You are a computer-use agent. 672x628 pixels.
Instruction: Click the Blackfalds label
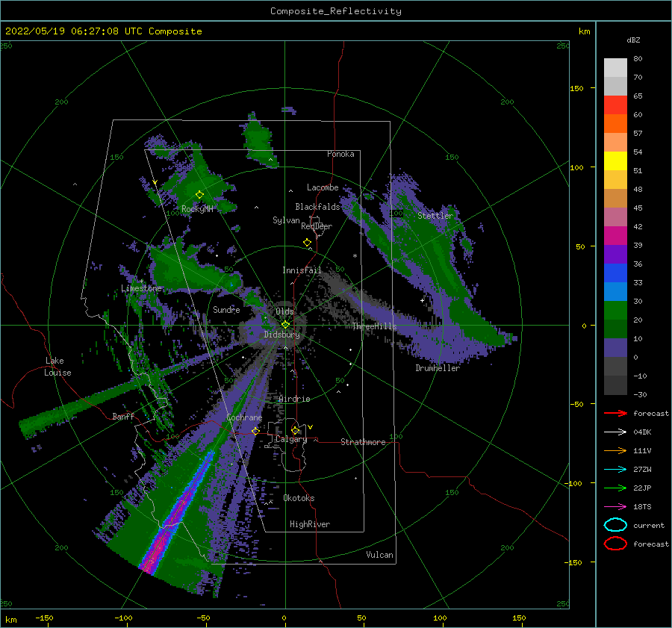pyautogui.click(x=317, y=207)
